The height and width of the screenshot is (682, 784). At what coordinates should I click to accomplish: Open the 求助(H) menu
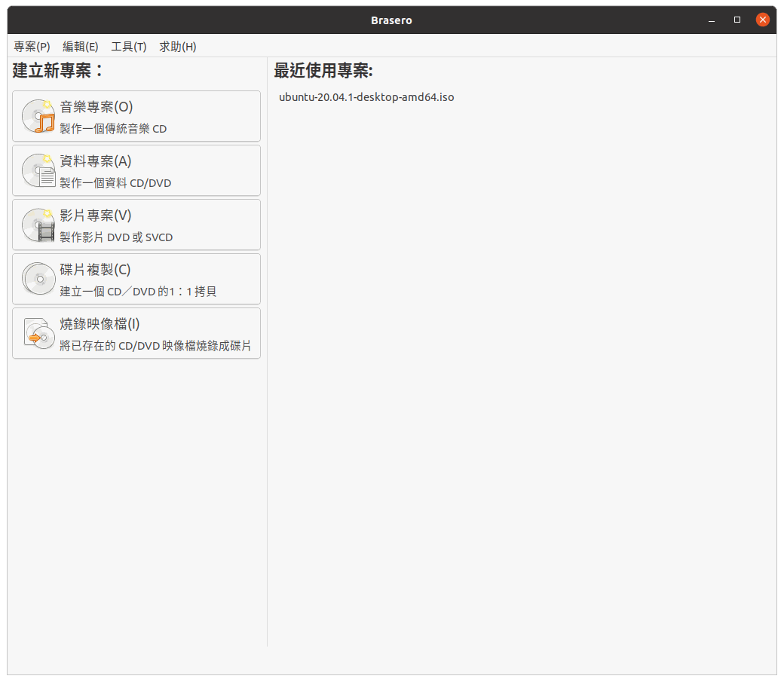click(x=178, y=47)
